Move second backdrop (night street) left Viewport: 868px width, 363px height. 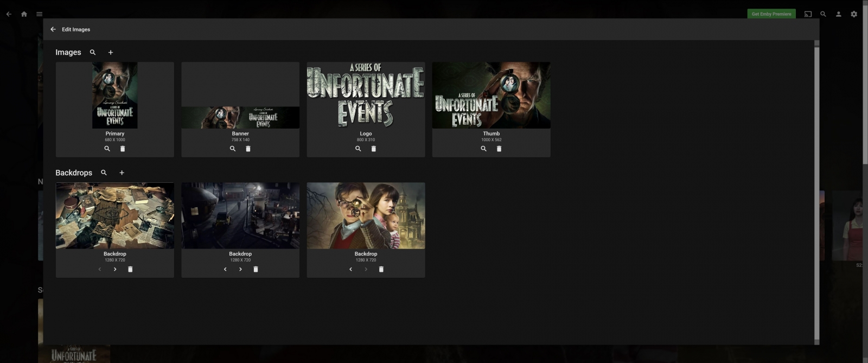tap(225, 269)
